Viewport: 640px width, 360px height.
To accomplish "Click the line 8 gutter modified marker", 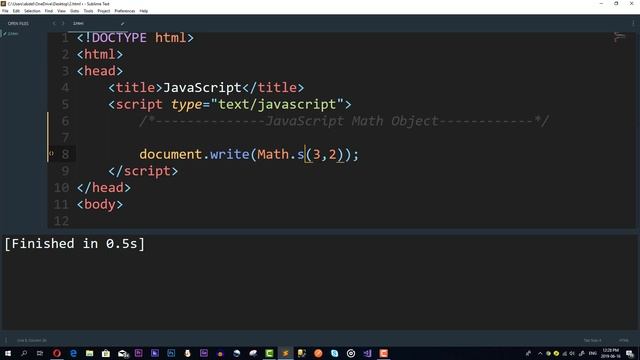I will tap(51, 153).
